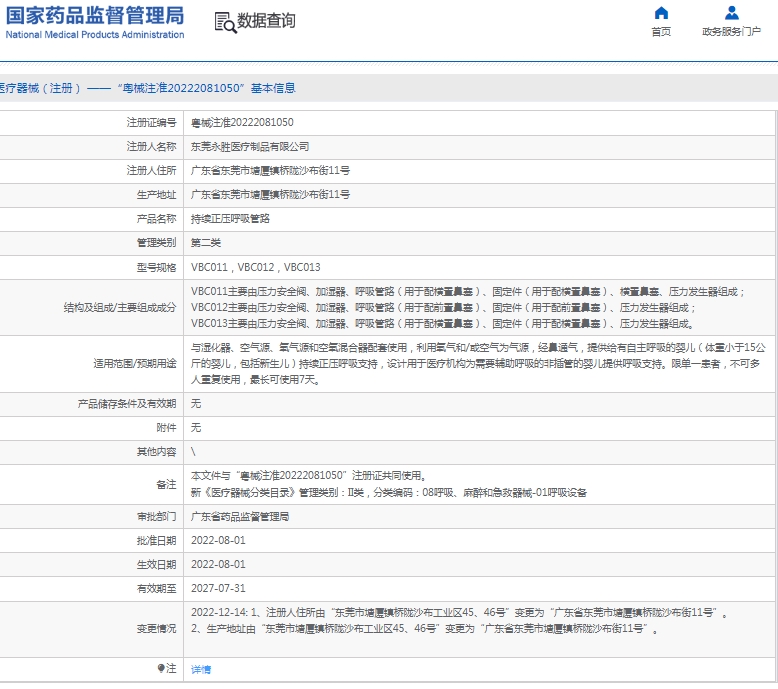Image resolution: width=778 pixels, height=689 pixels.
Task: Click the 管理类别 label
Action: pyautogui.click(x=156, y=243)
